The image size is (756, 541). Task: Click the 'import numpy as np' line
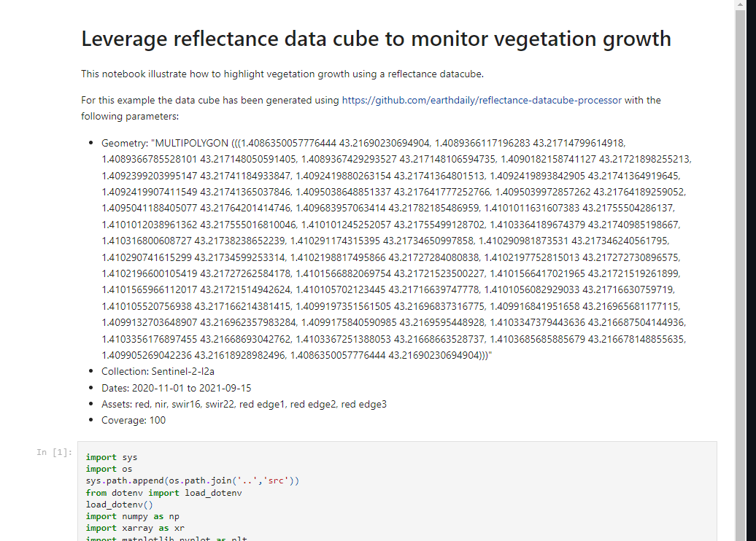[132, 516]
